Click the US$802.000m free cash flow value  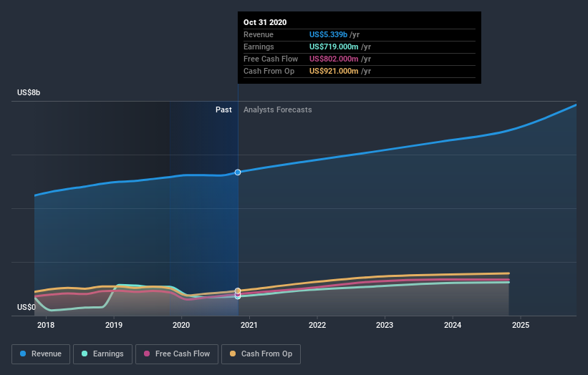pyautogui.click(x=334, y=59)
